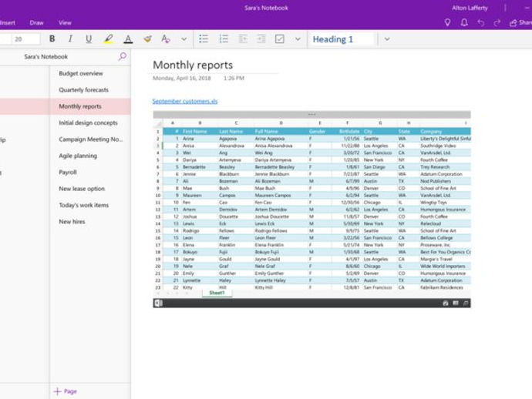Add a new page

66,391
